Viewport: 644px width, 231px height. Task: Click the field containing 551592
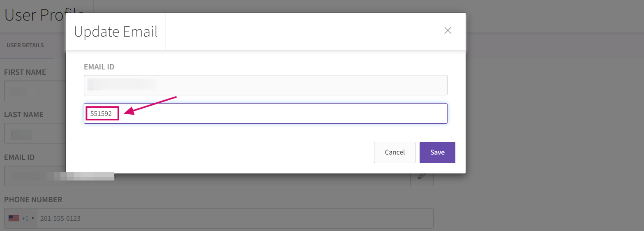[x=265, y=113]
